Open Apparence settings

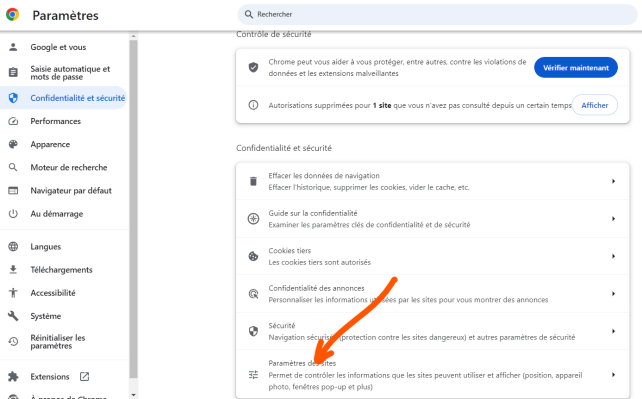50,144
